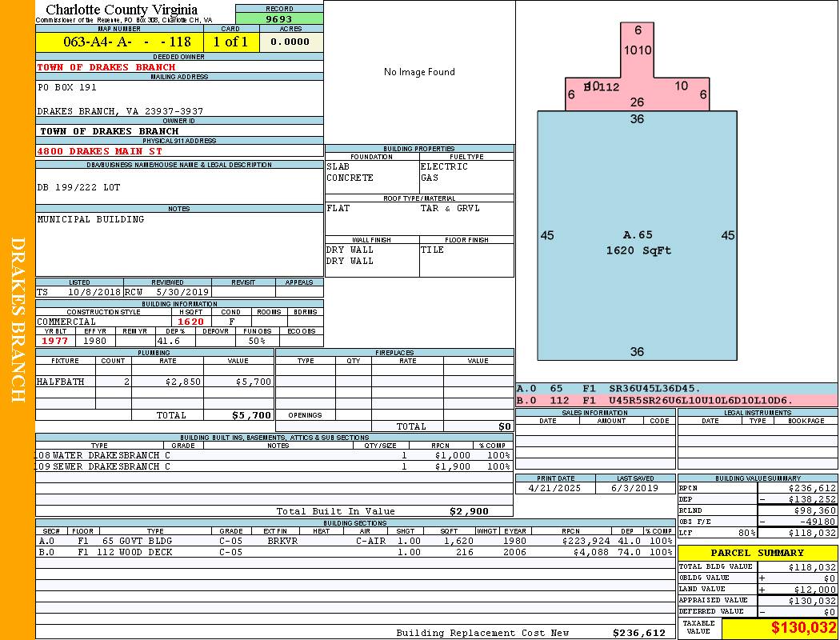Select the 109 SEWER DRAKESBRANCH built-in row
This screenshot has width=840, height=640.
point(272,466)
